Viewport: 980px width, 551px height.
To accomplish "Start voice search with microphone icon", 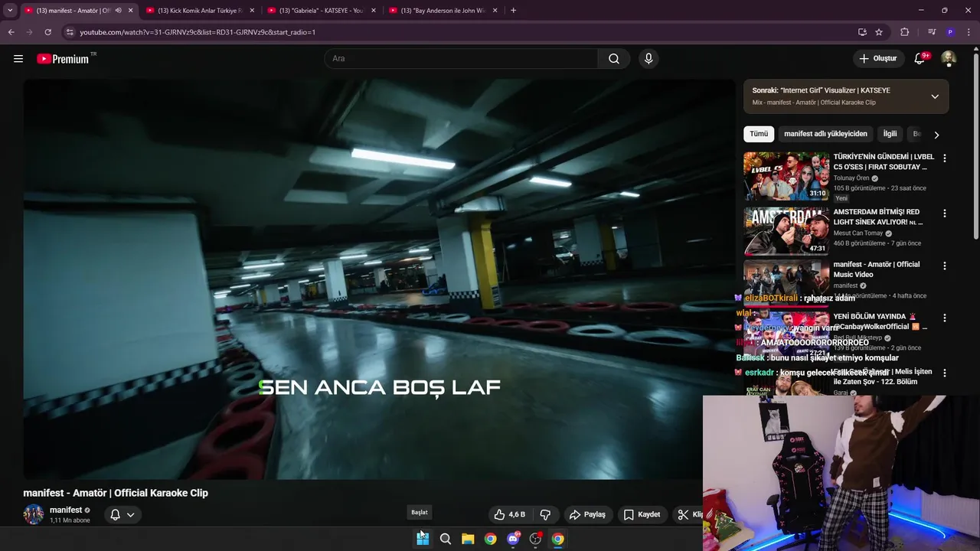I will (648, 59).
